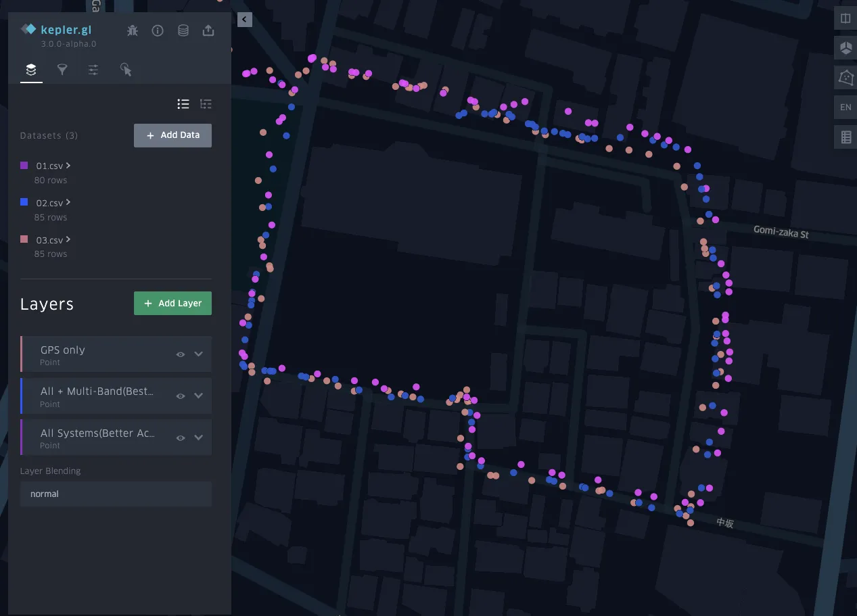This screenshot has width=857, height=616.
Task: Click the cloud storage database icon
Action: [x=183, y=30]
